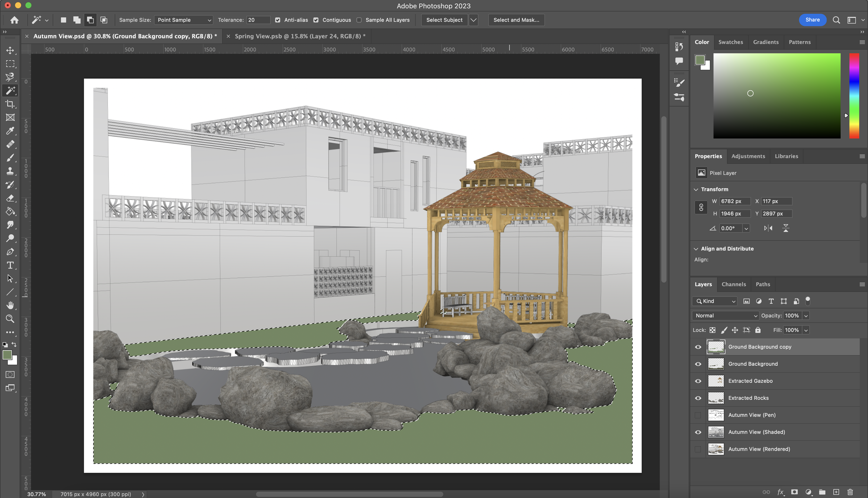The height and width of the screenshot is (498, 868).
Task: Switch to the Gradients tab
Action: pyautogui.click(x=766, y=42)
